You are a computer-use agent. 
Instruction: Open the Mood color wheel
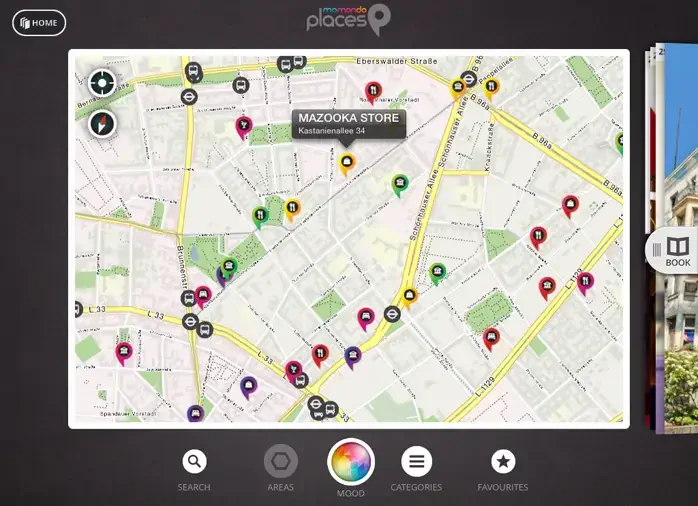tap(351, 461)
